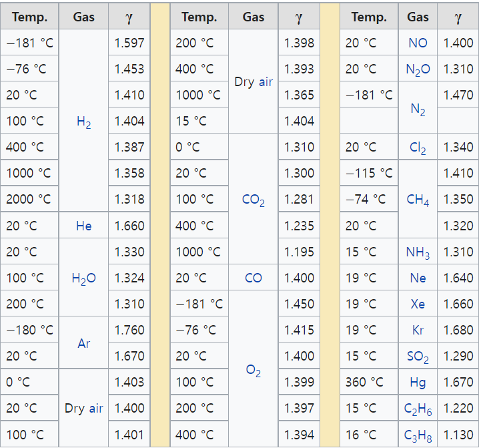The width and height of the screenshot is (479, 448).
Task: Click the value 1.281
Action: [299, 199]
